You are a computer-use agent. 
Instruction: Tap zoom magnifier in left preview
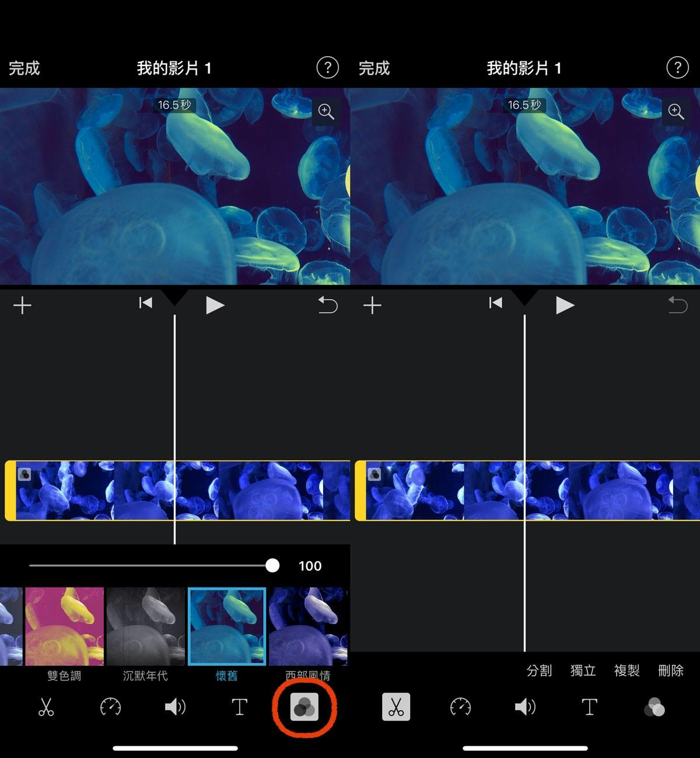point(326,111)
